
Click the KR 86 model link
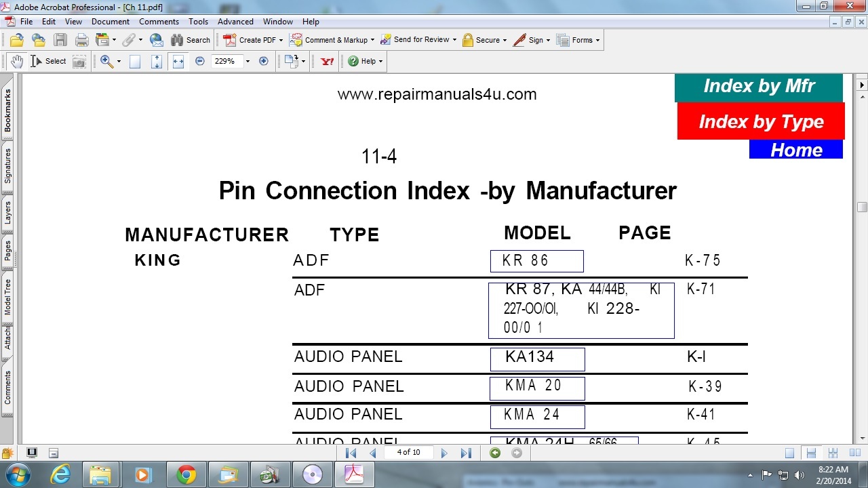click(x=536, y=261)
